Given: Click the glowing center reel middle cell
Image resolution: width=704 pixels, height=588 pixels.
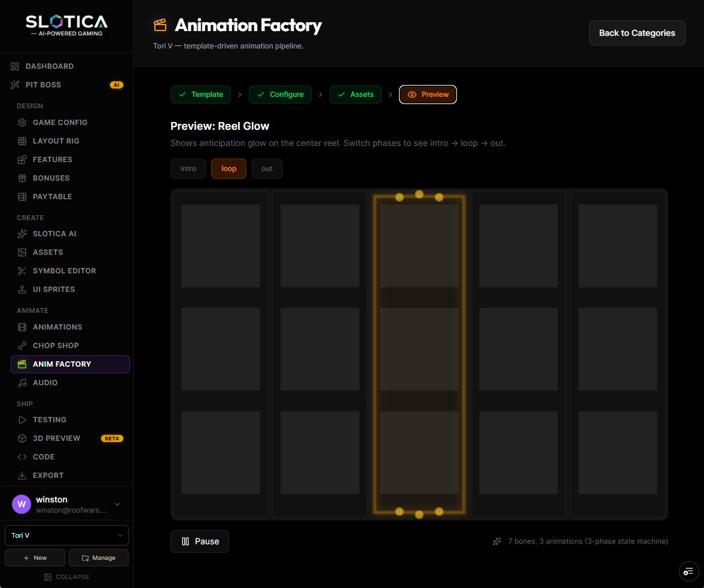Looking at the screenshot, I should (x=419, y=349).
